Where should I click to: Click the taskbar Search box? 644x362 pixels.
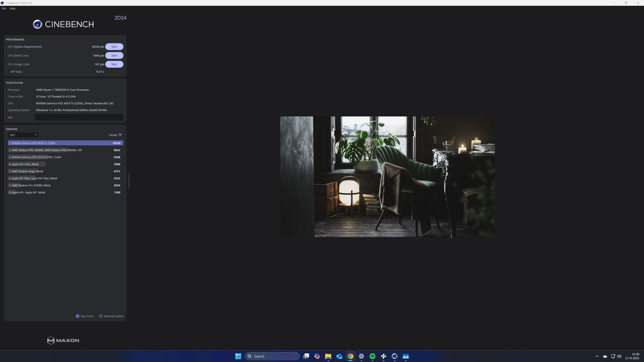272,356
